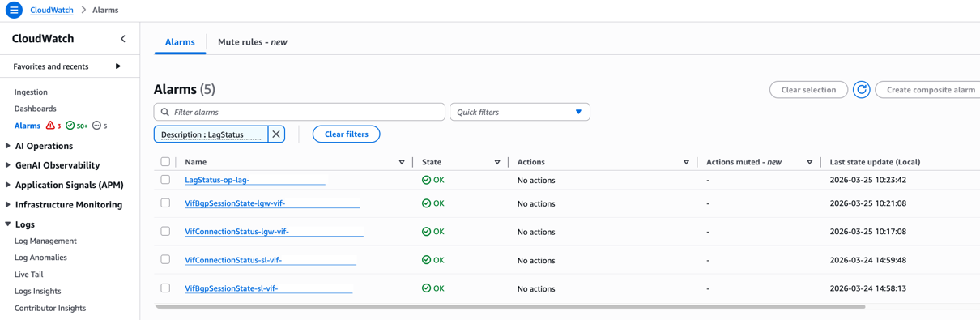Open Ingestion in the sidebar

click(x=31, y=92)
